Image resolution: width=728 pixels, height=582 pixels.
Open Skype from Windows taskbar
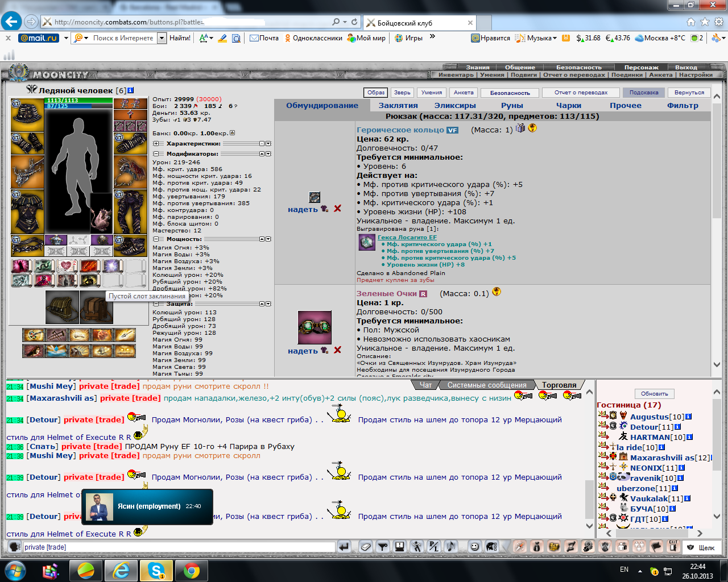pyautogui.click(x=155, y=570)
